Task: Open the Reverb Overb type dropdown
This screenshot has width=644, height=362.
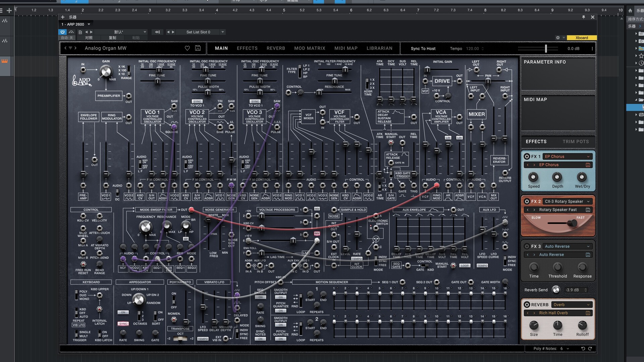Action: [572, 305]
